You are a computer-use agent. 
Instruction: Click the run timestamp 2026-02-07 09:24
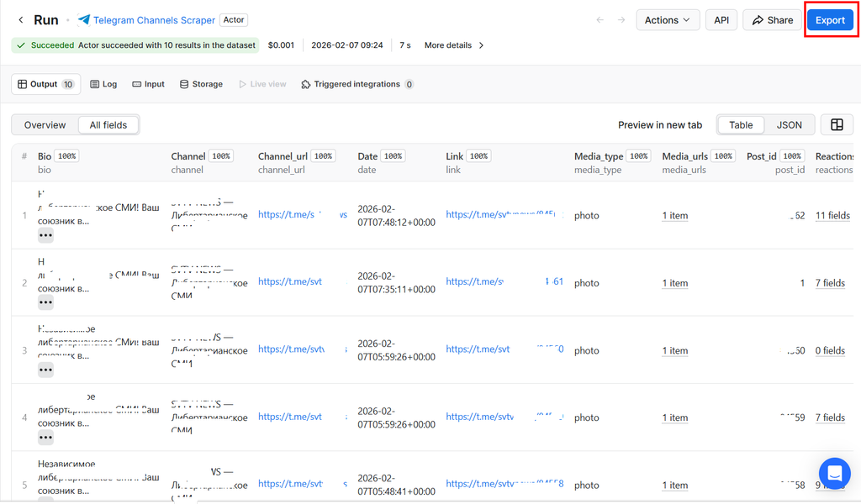click(x=347, y=45)
